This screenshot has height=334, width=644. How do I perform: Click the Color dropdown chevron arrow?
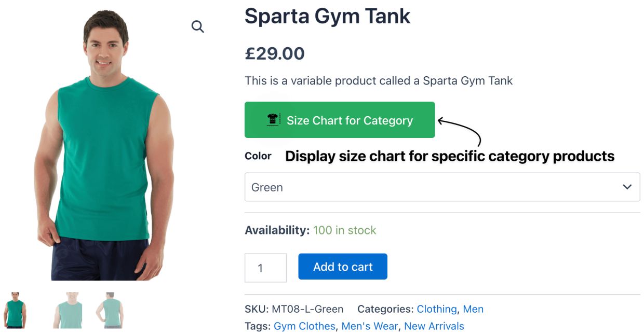[626, 187]
